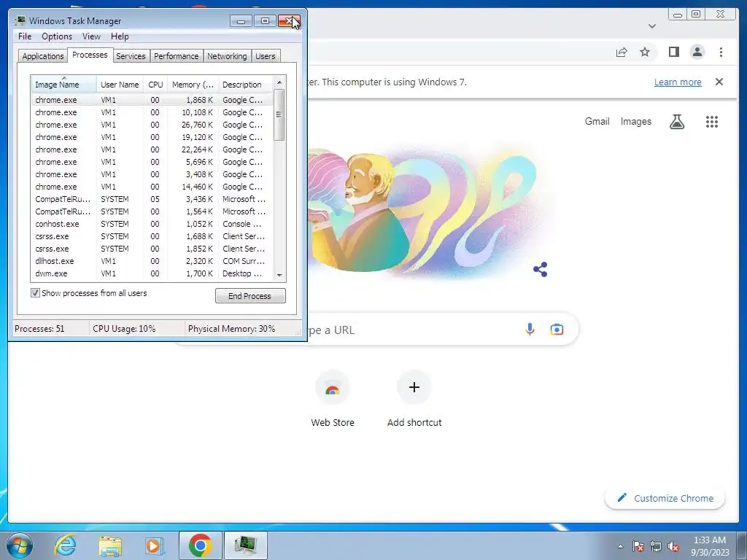Show hidden tray icons arrow
747x560 pixels.
tap(620, 546)
